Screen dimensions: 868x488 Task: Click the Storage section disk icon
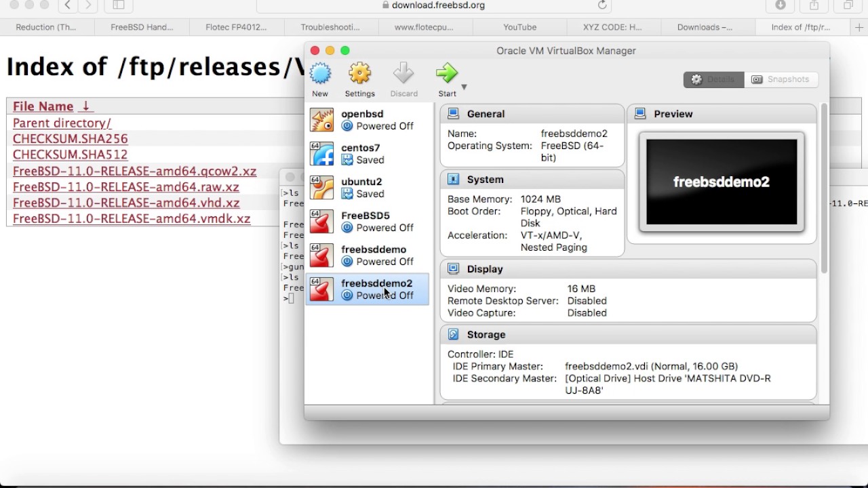click(453, 335)
